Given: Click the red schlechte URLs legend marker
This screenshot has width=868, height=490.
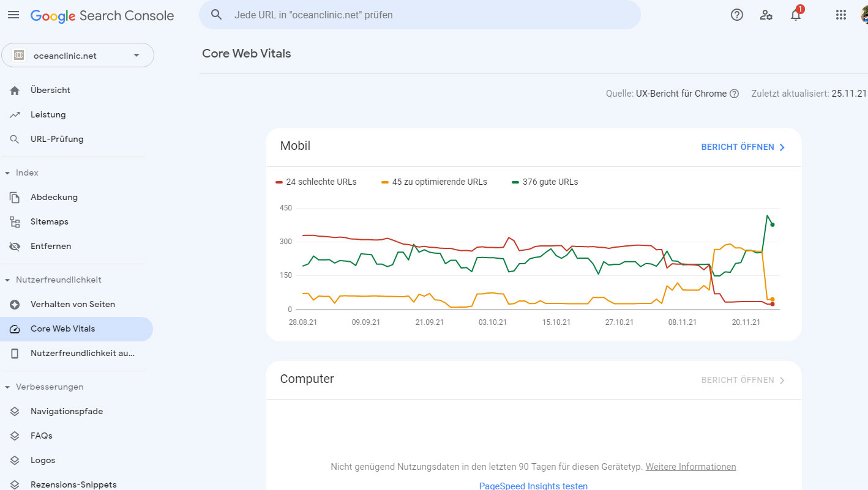Looking at the screenshot, I should pyautogui.click(x=279, y=182).
